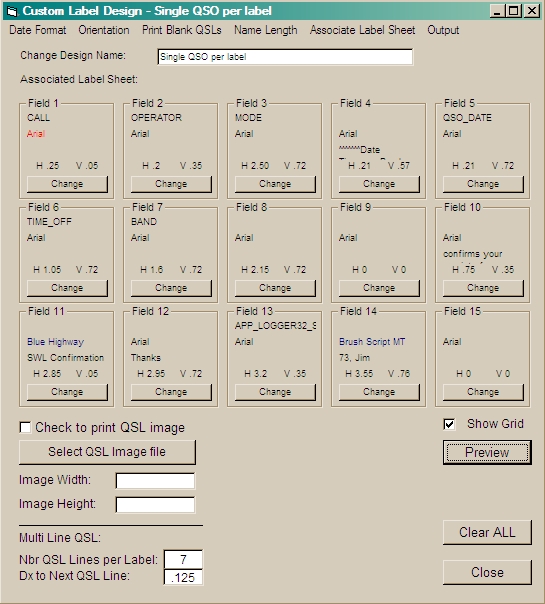
Task: Click the application icon in the title bar
Action: 12,11
